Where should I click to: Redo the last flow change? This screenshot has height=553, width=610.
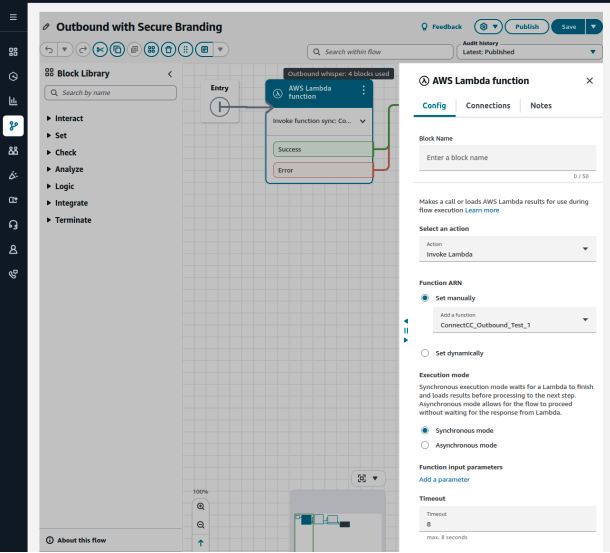[x=83, y=49]
